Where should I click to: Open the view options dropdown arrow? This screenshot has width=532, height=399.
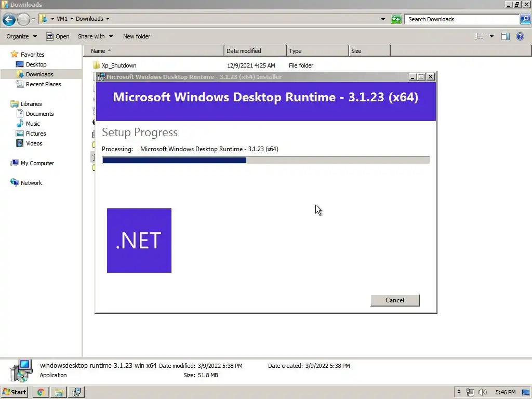tap(491, 36)
